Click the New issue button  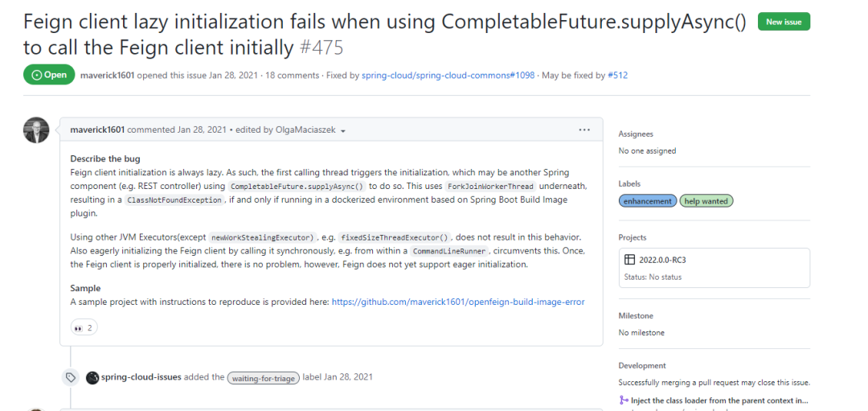coord(784,22)
